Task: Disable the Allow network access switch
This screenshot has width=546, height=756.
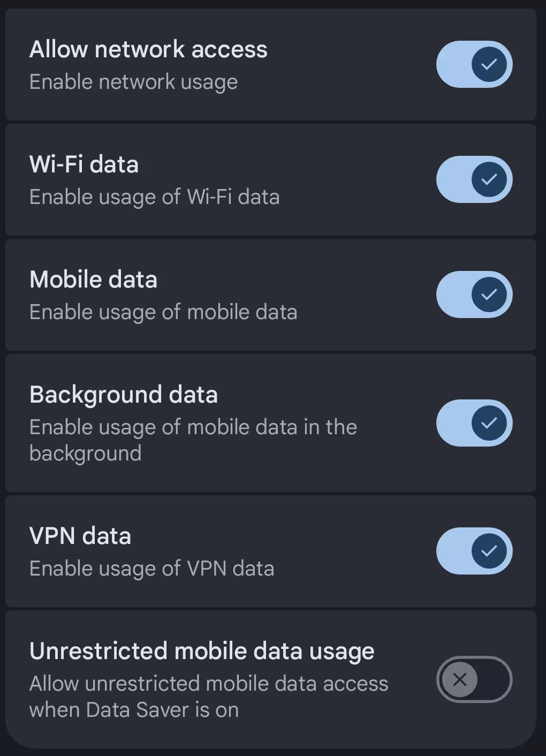Action: coord(474,64)
